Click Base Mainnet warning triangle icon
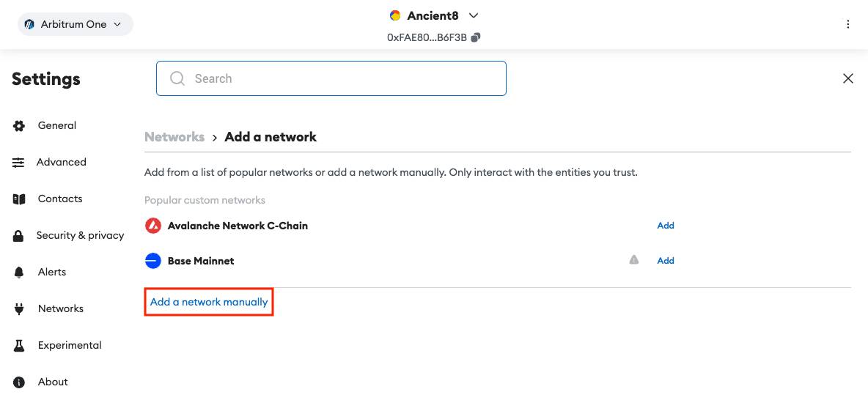This screenshot has height=411, width=868. 634,259
